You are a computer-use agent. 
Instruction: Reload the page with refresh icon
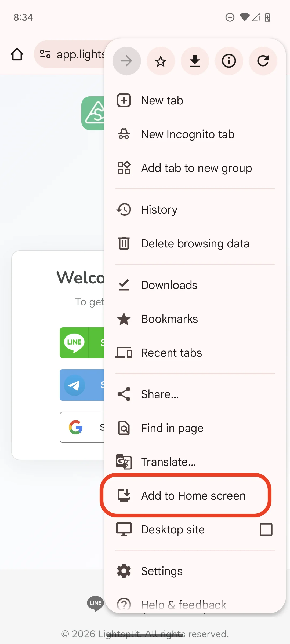coord(263,61)
